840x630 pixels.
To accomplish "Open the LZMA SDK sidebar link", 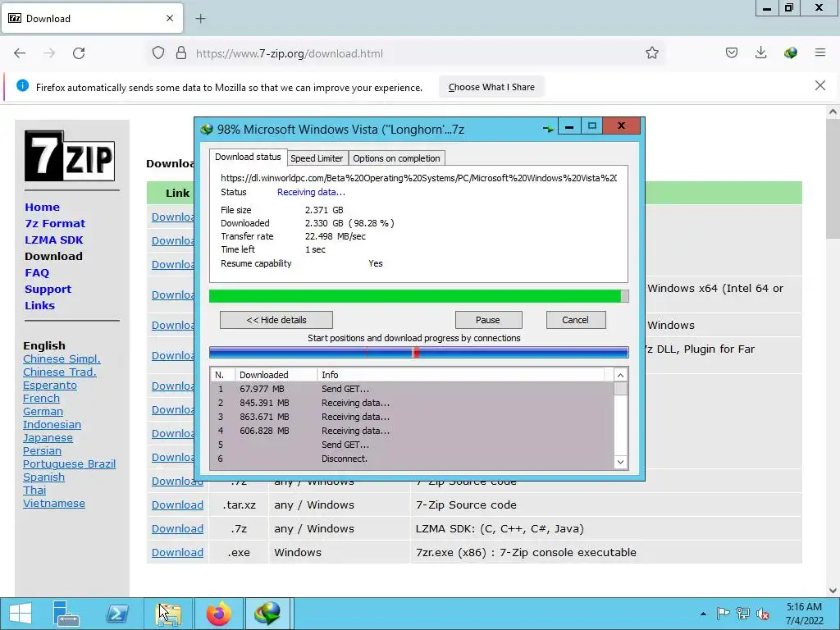I will (54, 240).
